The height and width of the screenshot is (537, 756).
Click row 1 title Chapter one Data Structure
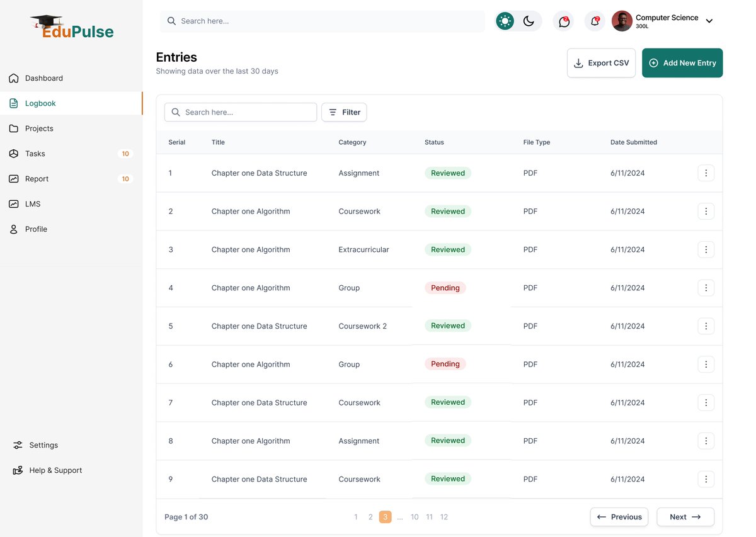[x=260, y=173]
